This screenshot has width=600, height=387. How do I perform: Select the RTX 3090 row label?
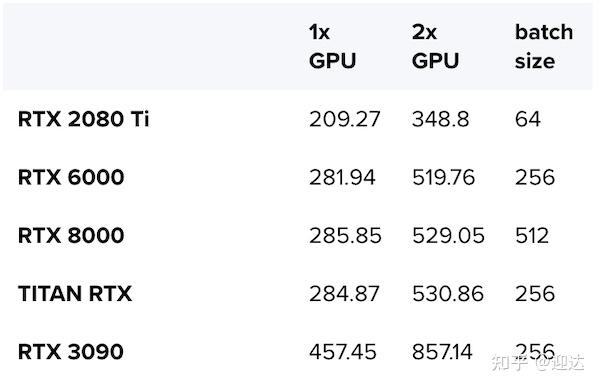70,352
